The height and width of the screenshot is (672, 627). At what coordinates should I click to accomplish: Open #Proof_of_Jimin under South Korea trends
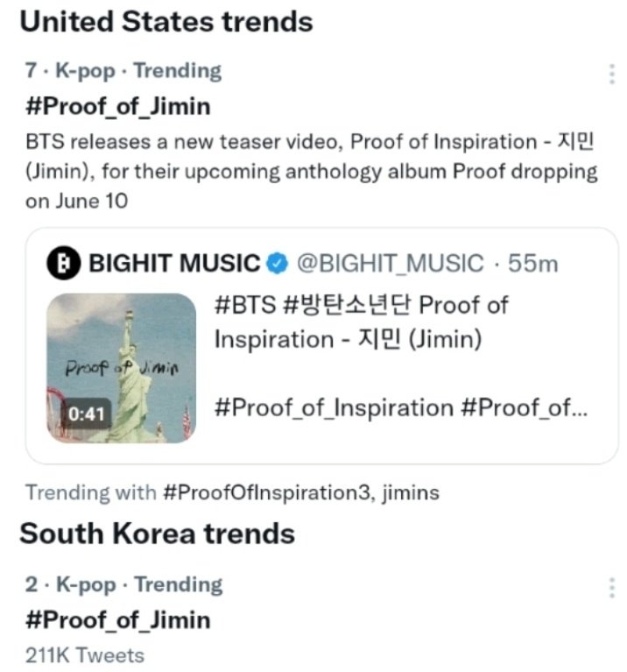[x=117, y=620]
